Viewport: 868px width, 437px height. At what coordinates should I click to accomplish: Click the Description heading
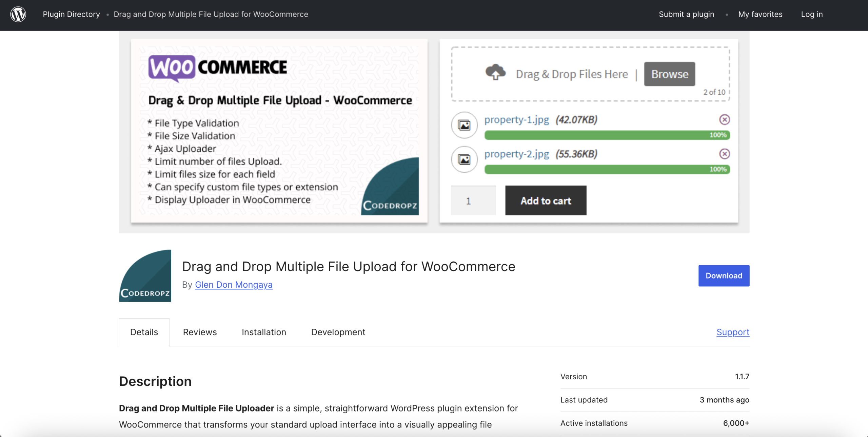pyautogui.click(x=155, y=381)
